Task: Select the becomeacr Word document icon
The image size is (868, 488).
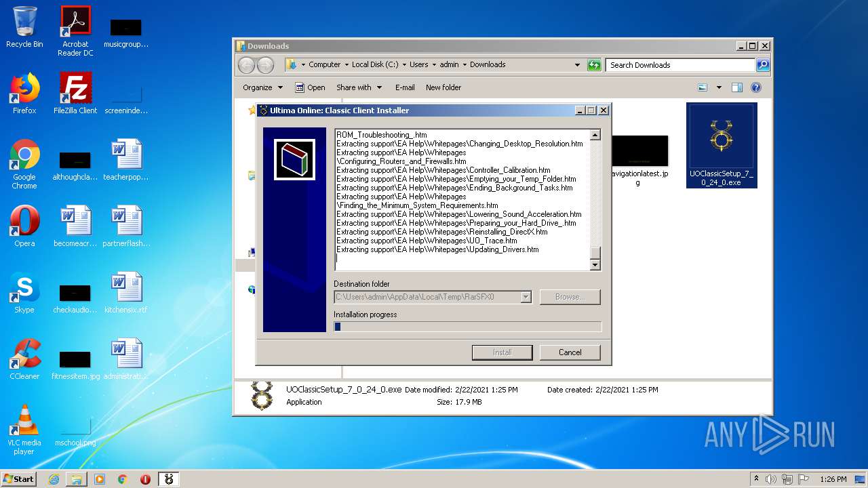Action: [x=75, y=226]
